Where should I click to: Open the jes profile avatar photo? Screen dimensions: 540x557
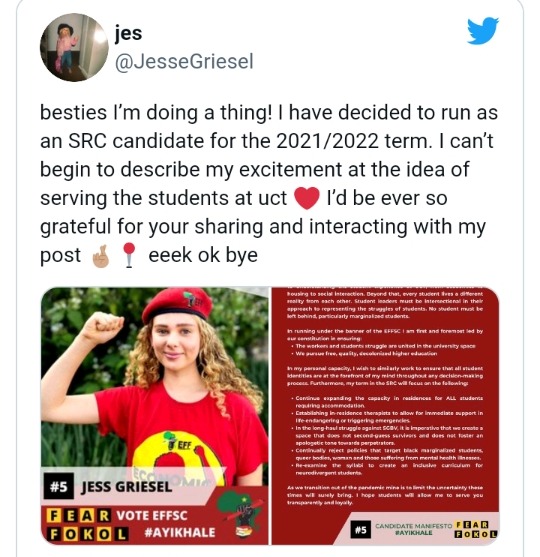click(74, 47)
